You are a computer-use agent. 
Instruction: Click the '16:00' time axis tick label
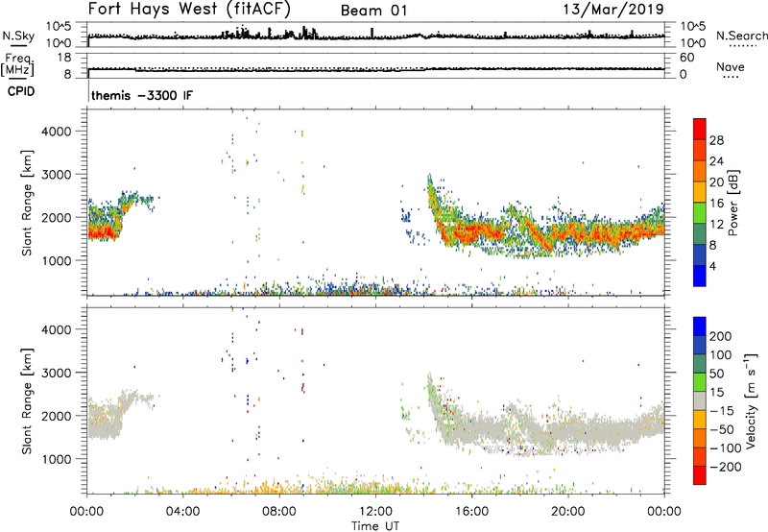[x=471, y=512]
